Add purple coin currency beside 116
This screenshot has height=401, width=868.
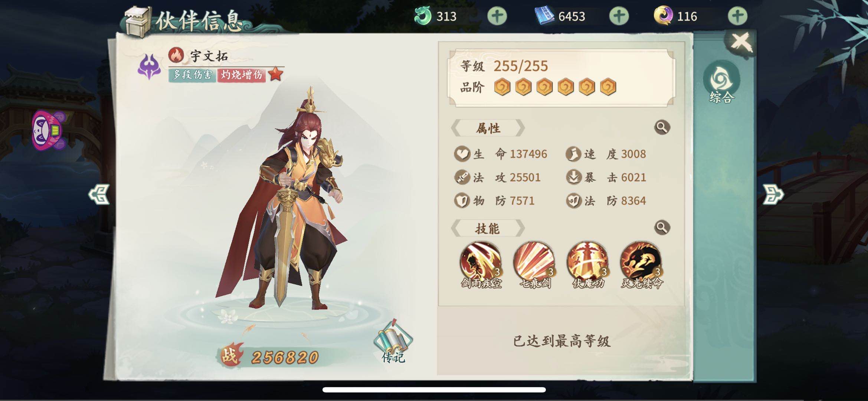point(737,16)
